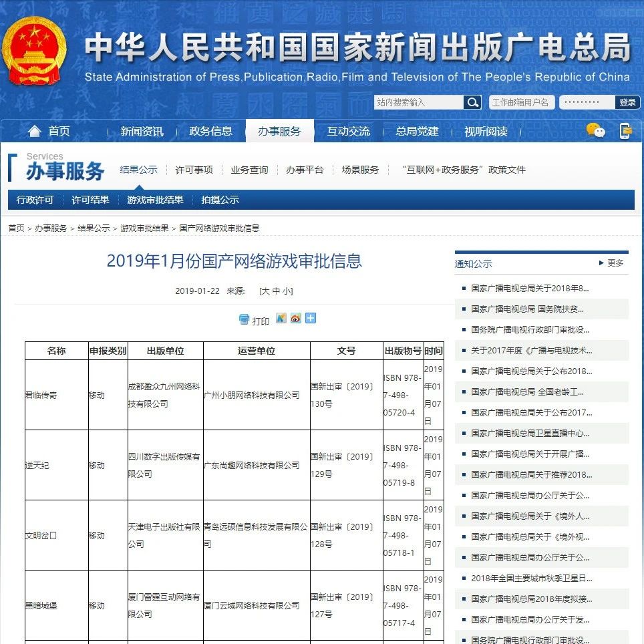Click the printer icon next to 打印
Screen dimensions: 644x644
point(244,319)
